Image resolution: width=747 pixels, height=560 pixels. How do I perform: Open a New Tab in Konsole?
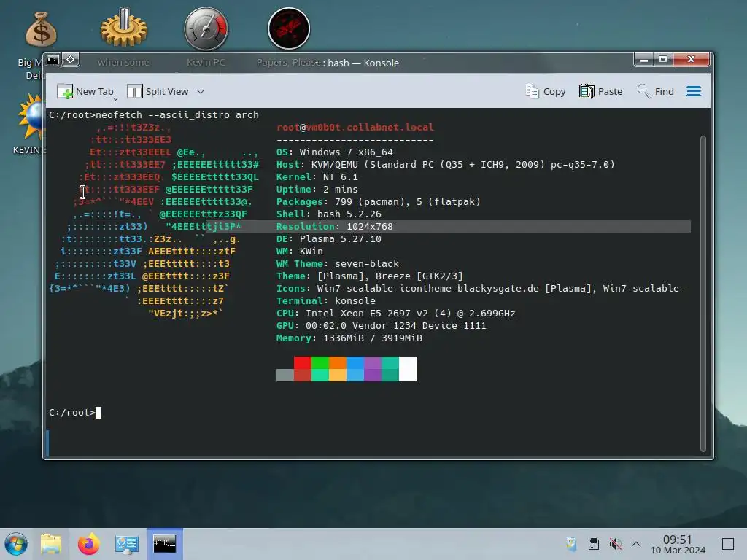85,91
